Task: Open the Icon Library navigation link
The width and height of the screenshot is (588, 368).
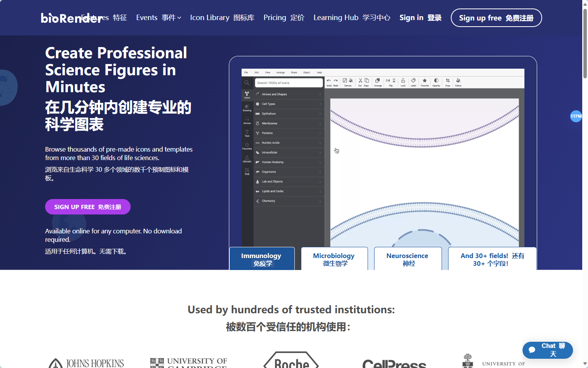Action: (222, 18)
